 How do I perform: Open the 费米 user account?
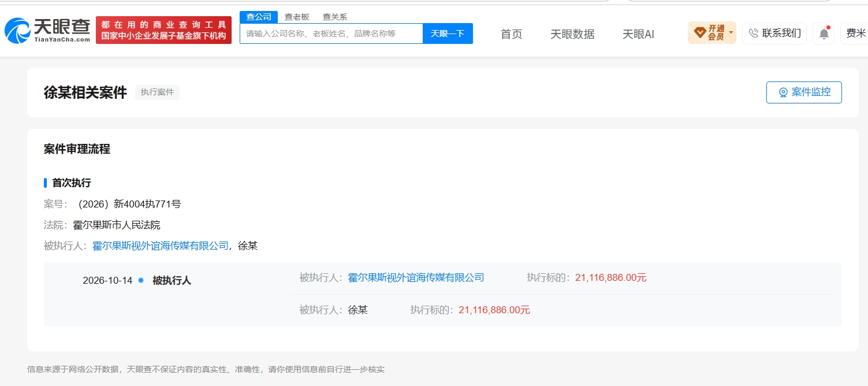pos(854,34)
